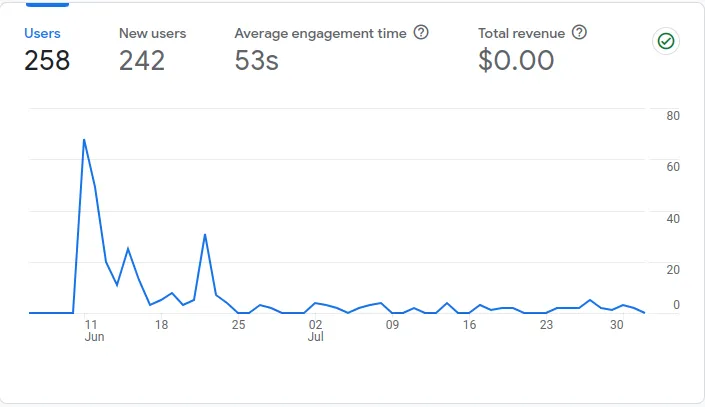The height and width of the screenshot is (407, 705).
Task: Show the Total revenue metric
Action: point(521,33)
